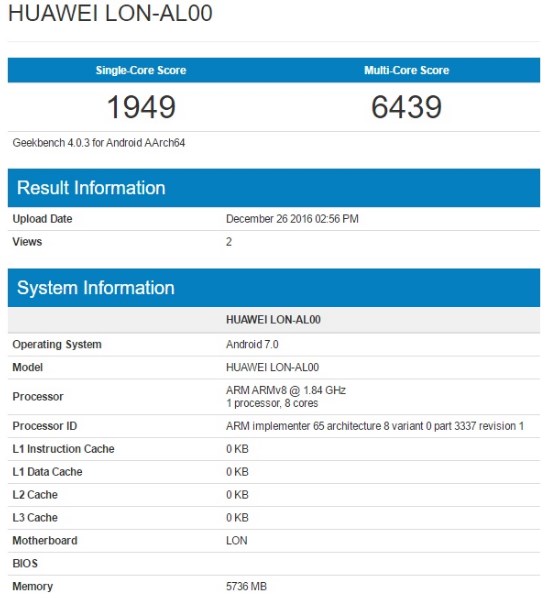This screenshot has width=547, height=598.
Task: Click Geekbench 4.0.3 for Android AArch64 text
Action: [x=99, y=143]
